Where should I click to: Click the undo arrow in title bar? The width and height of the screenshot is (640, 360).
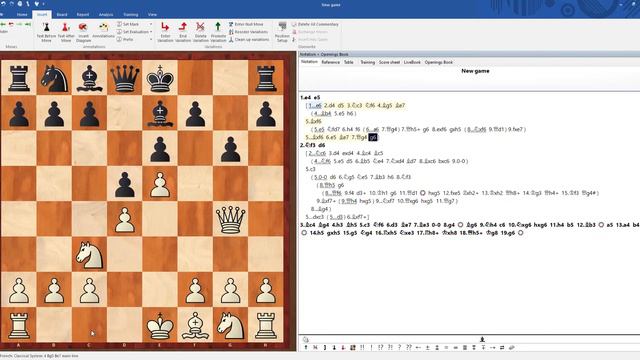(3, 4)
